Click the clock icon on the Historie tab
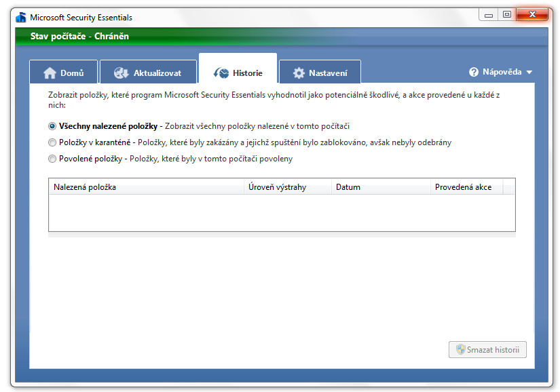Viewport: 560px width, 392px height. tap(221, 73)
